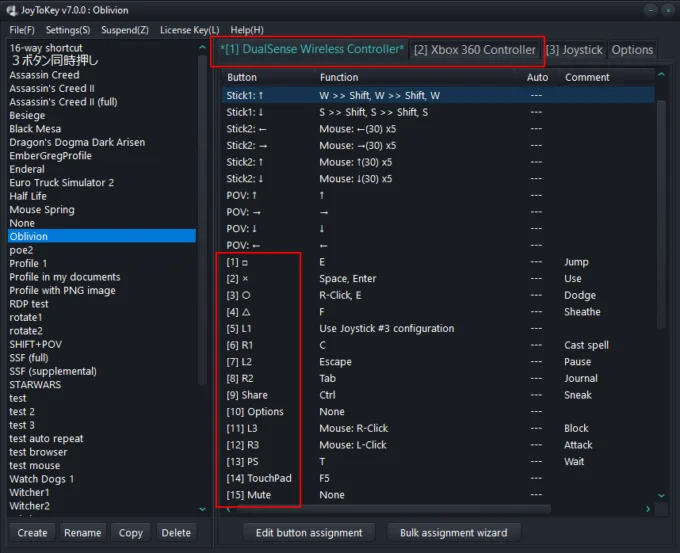
Task: Open the Suspend(Z) menu
Action: point(125,30)
